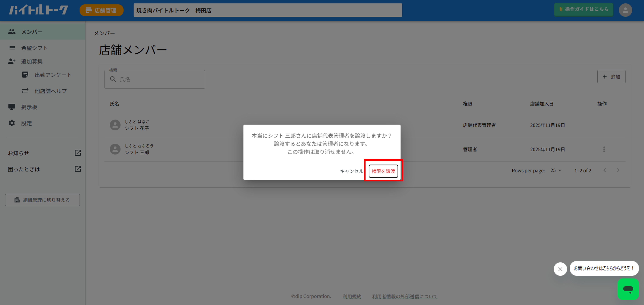Open 出勤アンケート in the sidebar

[x=53, y=75]
